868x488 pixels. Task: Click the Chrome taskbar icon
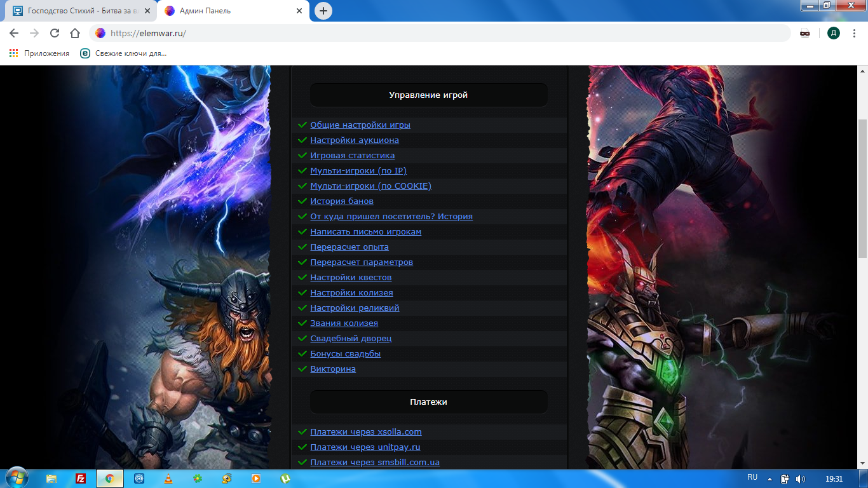click(110, 478)
